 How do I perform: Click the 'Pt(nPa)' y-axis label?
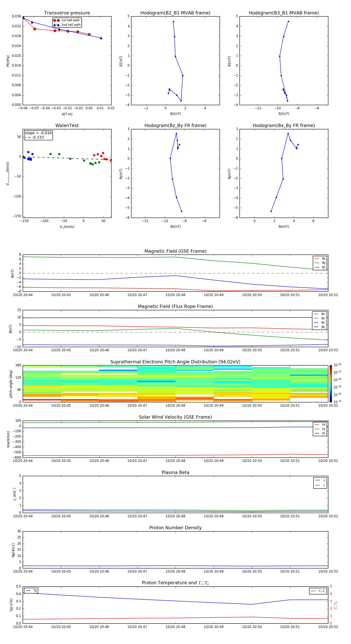[x=8, y=61]
